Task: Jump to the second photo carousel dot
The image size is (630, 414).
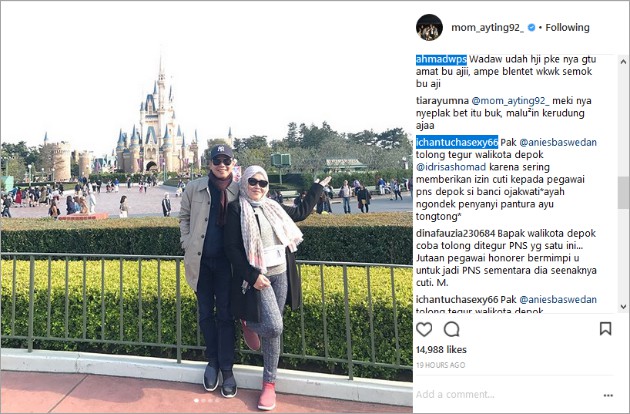Action: [x=203, y=400]
